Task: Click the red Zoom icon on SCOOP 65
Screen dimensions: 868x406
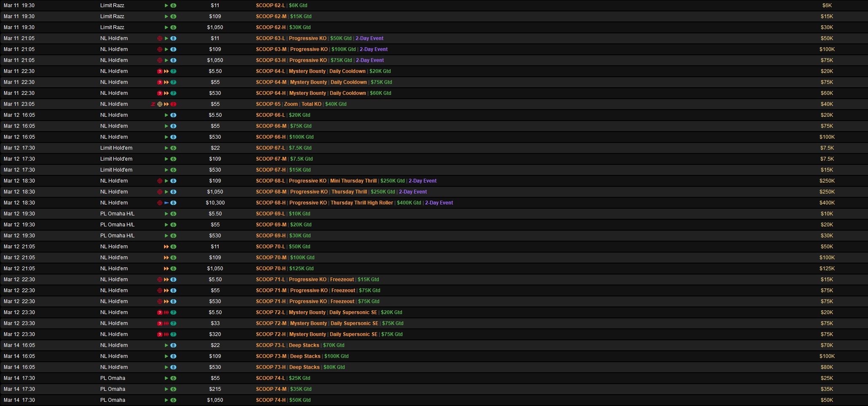Action: pyautogui.click(x=153, y=104)
